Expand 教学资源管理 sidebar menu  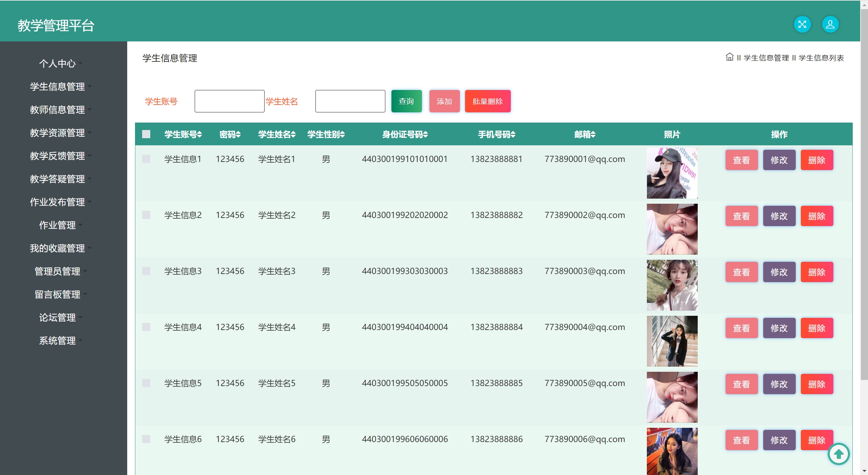tap(57, 133)
